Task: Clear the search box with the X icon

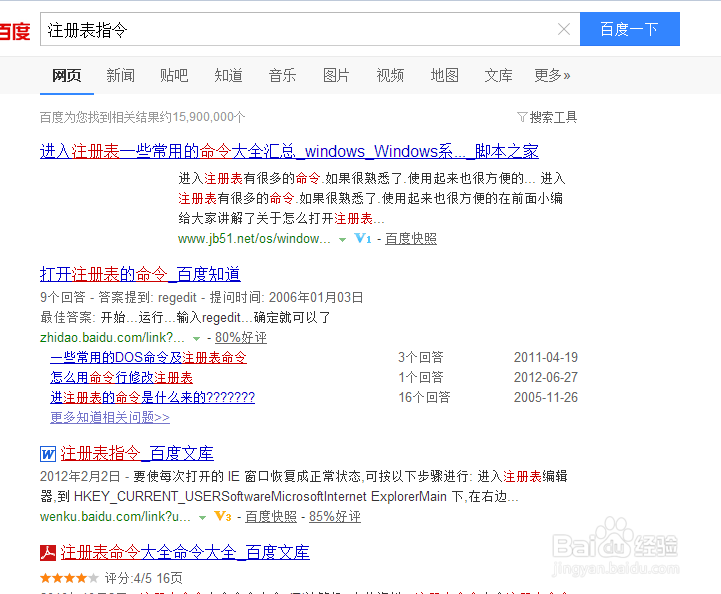Action: pyautogui.click(x=564, y=29)
